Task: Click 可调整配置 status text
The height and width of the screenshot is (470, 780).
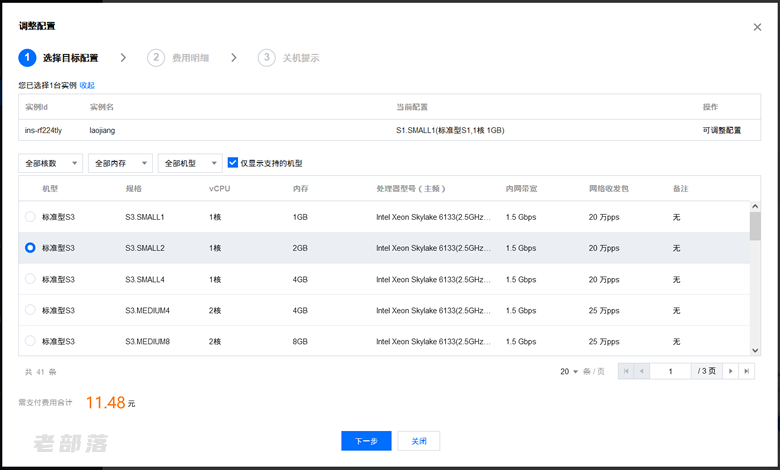Action: point(722,130)
